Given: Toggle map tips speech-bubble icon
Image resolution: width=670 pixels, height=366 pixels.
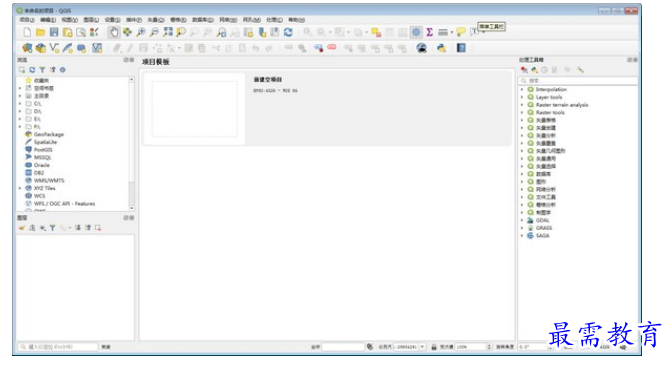Looking at the screenshot, I should (461, 32).
